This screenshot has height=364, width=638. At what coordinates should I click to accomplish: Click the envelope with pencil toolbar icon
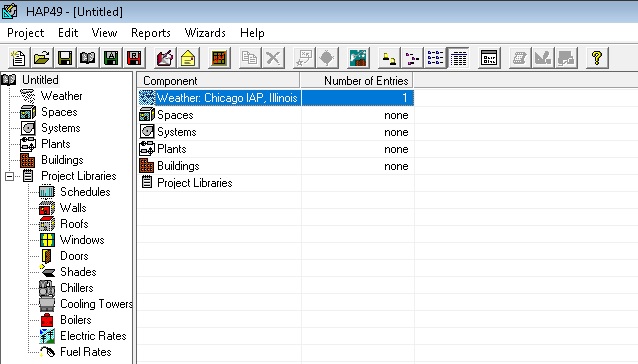click(x=165, y=58)
